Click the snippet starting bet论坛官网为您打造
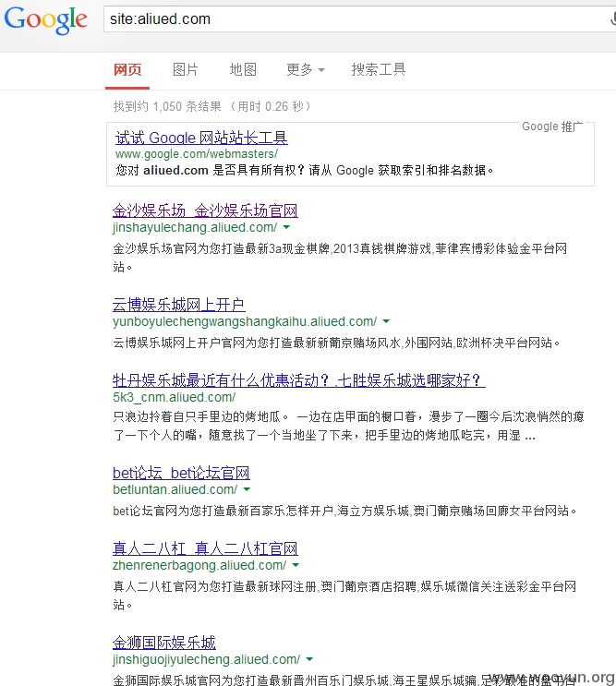 344,511
